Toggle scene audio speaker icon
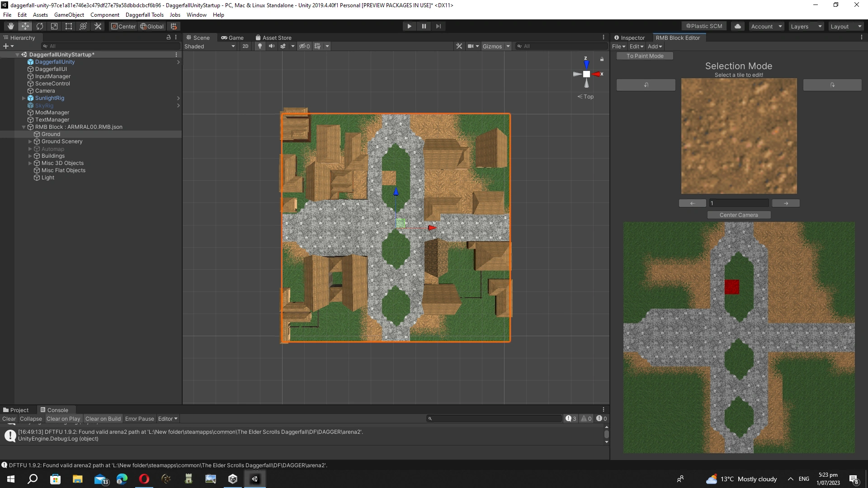This screenshot has width=868, height=488. coord(271,46)
